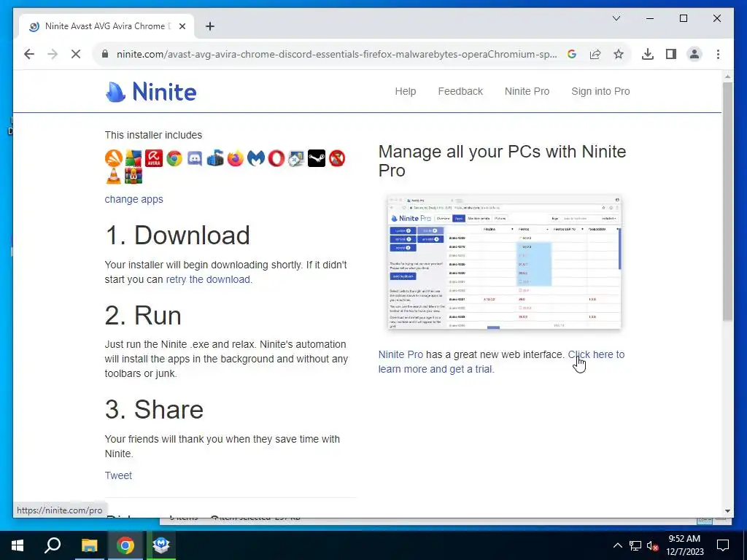Open the network status tray icon
This screenshot has width=747, height=560.
pos(635,545)
